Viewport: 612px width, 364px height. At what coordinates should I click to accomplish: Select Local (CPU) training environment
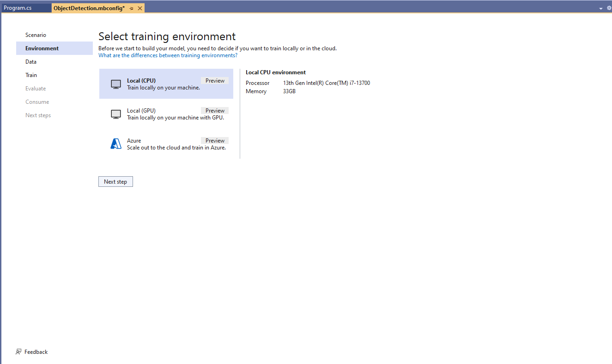[166, 84]
